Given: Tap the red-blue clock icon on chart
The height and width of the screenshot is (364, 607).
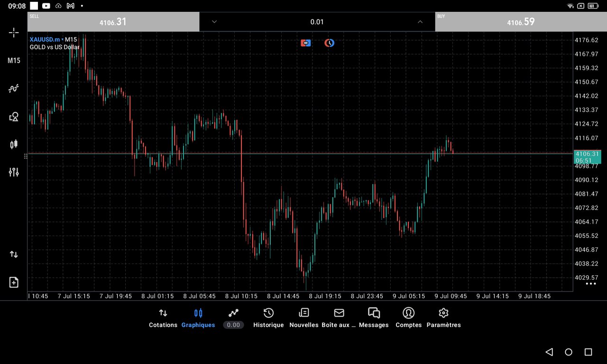Looking at the screenshot, I should tap(329, 43).
